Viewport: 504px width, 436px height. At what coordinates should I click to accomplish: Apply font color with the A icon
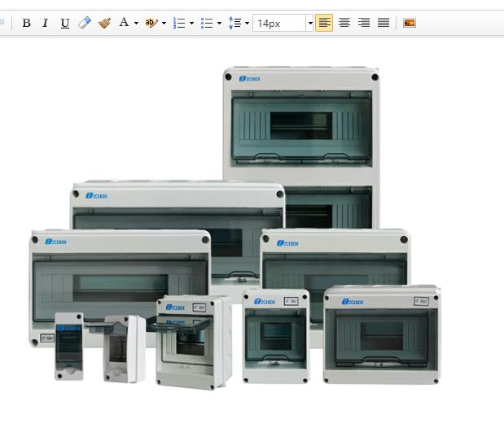124,23
